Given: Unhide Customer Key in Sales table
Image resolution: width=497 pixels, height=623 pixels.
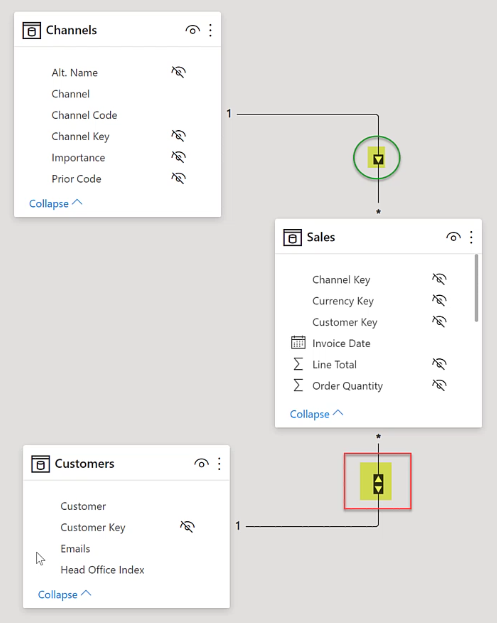Looking at the screenshot, I should click(x=439, y=321).
